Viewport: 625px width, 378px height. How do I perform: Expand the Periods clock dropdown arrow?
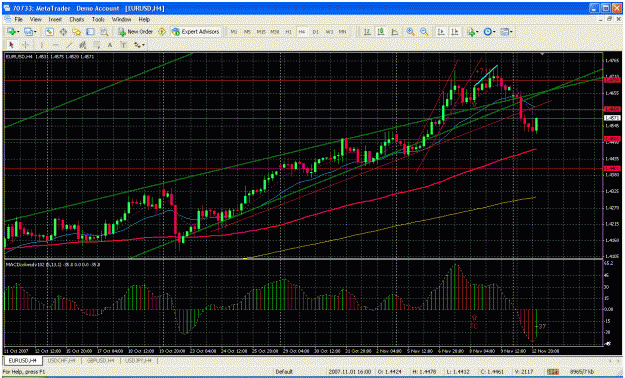pos(494,32)
